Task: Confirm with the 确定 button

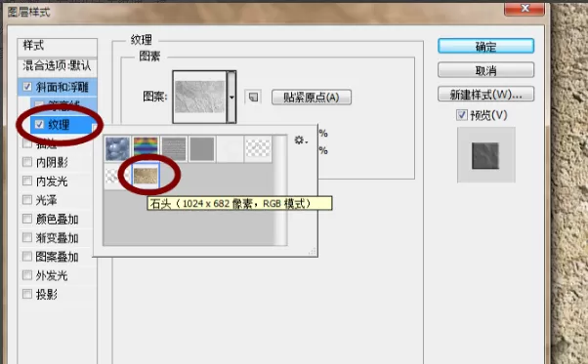Action: pyautogui.click(x=485, y=47)
